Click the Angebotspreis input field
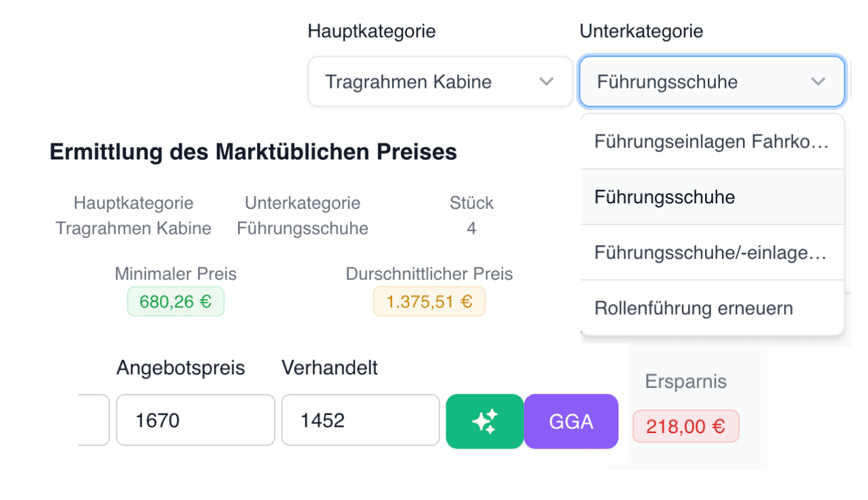The height and width of the screenshot is (500, 868). point(195,420)
